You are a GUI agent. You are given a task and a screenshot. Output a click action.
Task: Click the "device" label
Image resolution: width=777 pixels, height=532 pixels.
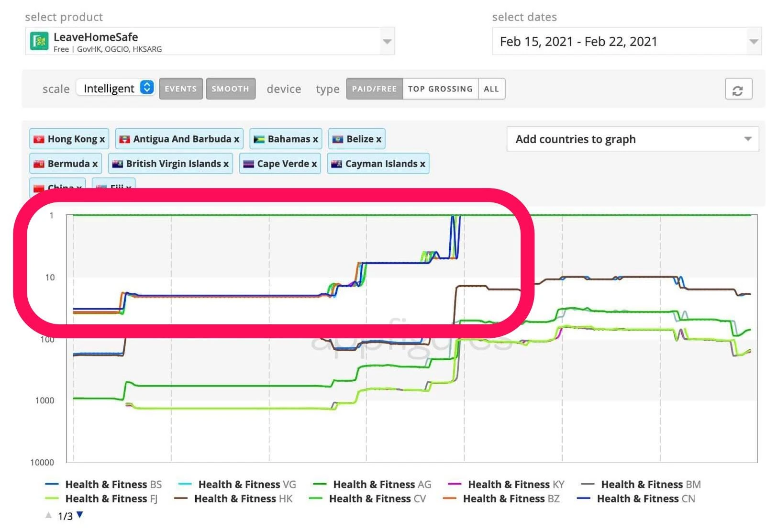284,89
